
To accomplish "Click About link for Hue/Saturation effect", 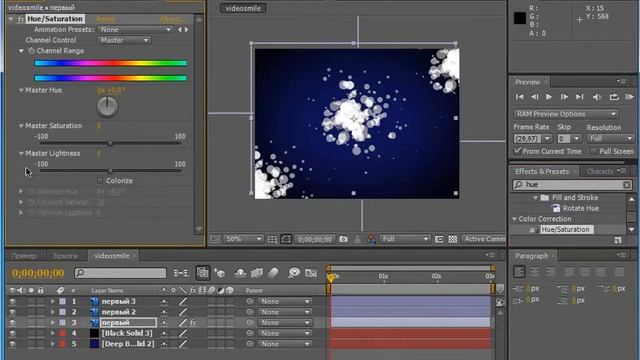I will 172,19.
